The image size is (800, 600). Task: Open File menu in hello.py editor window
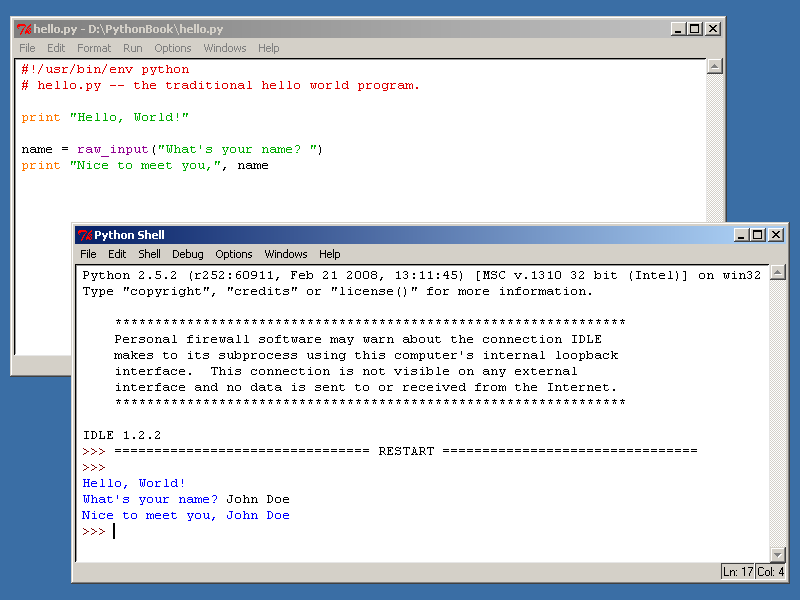coord(27,48)
